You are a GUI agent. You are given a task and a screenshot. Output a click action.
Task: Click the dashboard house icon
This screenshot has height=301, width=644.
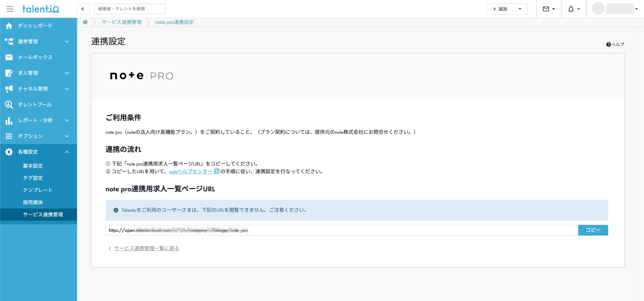point(9,26)
